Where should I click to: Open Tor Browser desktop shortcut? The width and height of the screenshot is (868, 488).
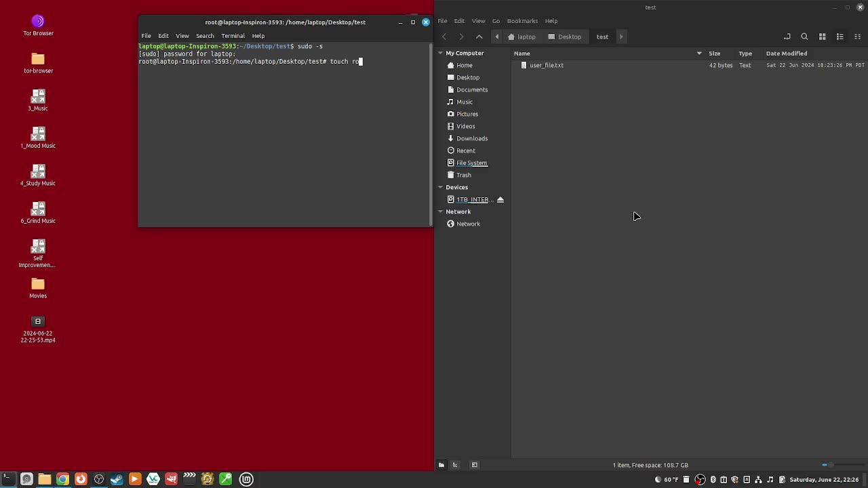tap(38, 25)
